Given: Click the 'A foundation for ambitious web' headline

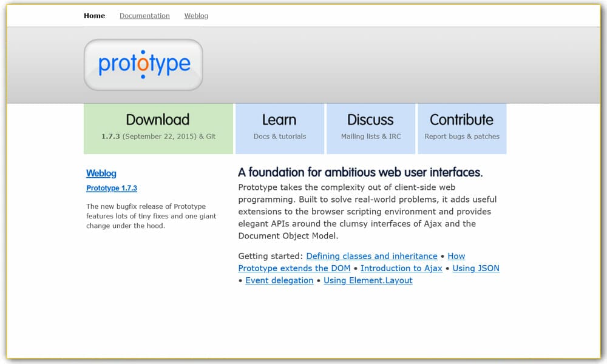Looking at the screenshot, I should (361, 172).
